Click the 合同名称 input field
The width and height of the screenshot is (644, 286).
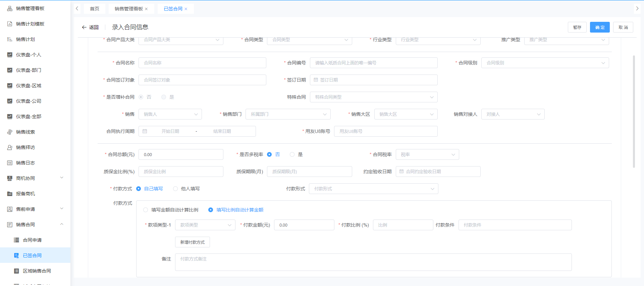pyautogui.click(x=202, y=63)
